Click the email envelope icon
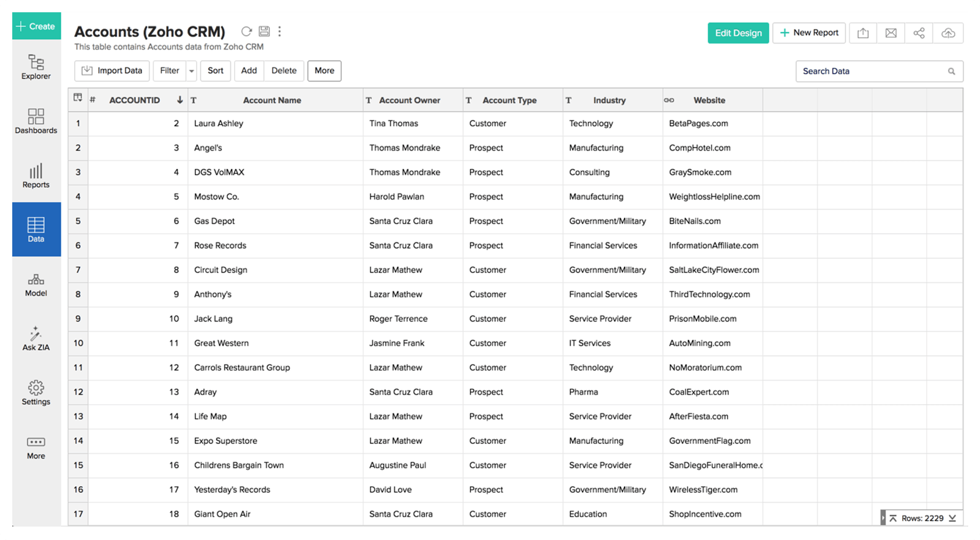The width and height of the screenshot is (980, 540). click(x=891, y=33)
